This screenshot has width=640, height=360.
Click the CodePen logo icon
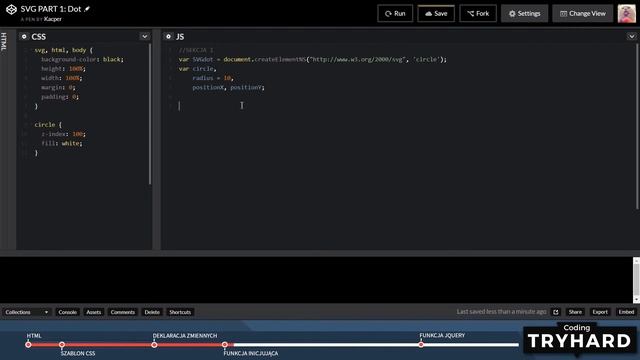11,9
